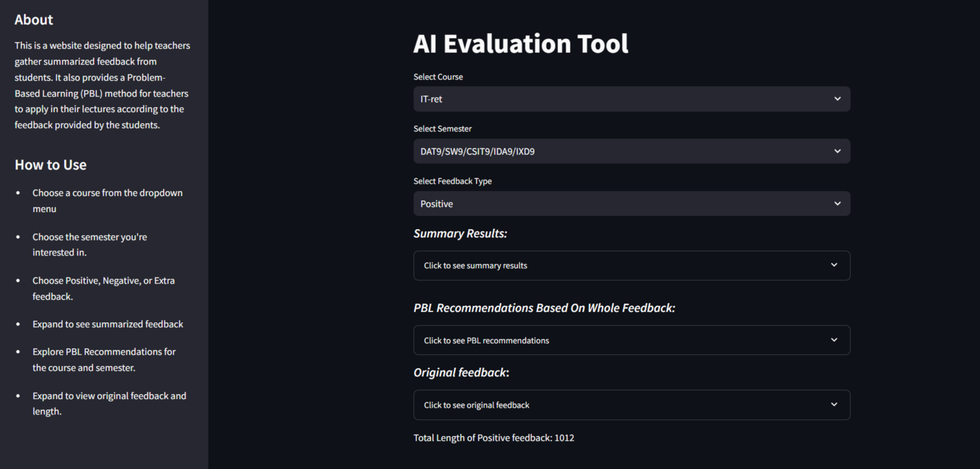
Task: Click the chevron arrow in Select Course box
Action: point(837,99)
